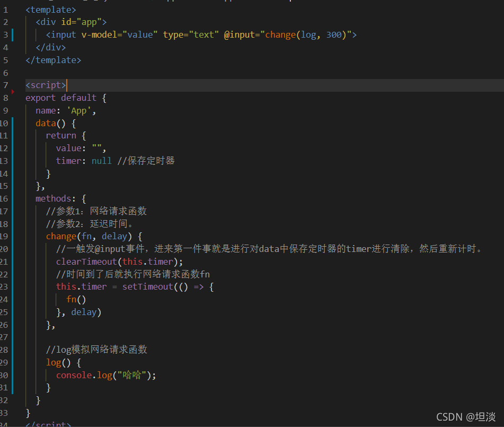Click the closing </div> tag

[x=51, y=48]
